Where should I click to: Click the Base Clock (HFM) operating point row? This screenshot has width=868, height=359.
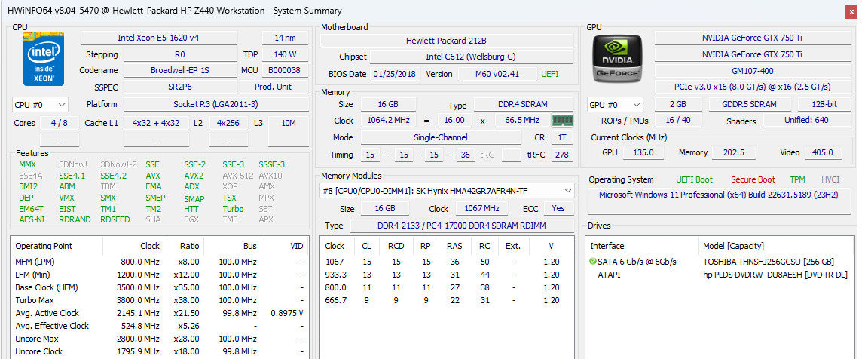[160, 287]
